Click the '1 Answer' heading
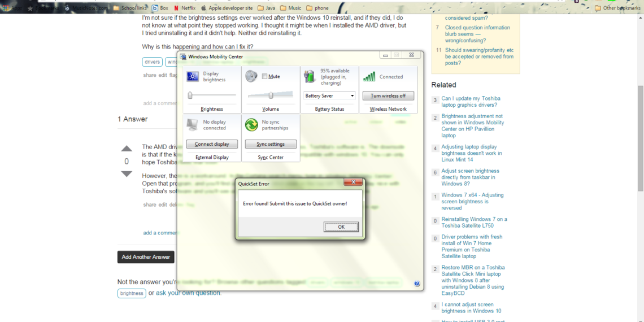 [x=132, y=119]
